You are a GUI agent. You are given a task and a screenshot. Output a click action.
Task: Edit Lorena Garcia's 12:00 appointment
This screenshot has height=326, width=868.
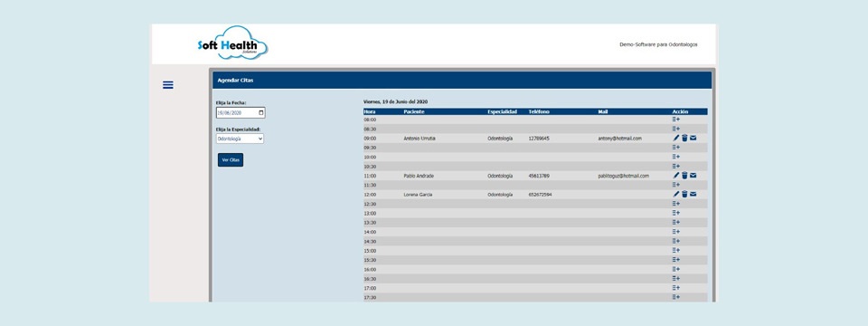click(676, 194)
